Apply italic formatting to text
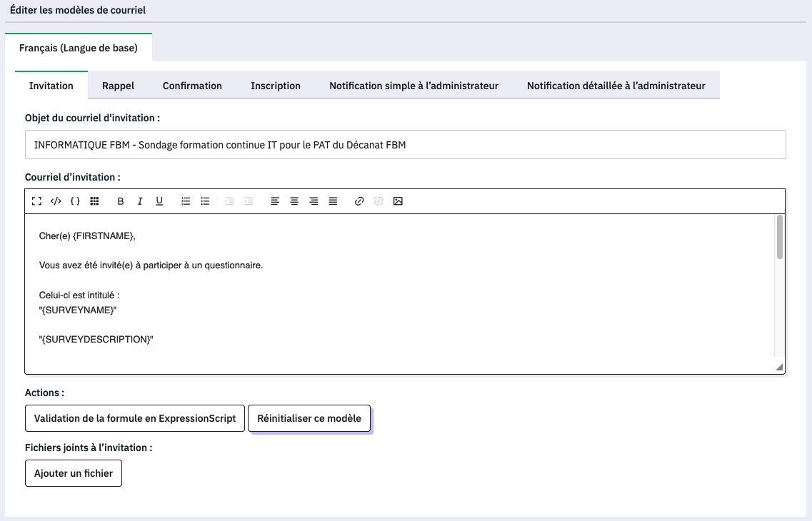Image resolution: width=812 pixels, height=521 pixels. (140, 201)
